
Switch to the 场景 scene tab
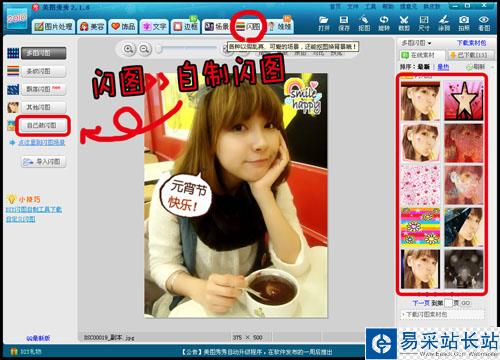[216, 27]
